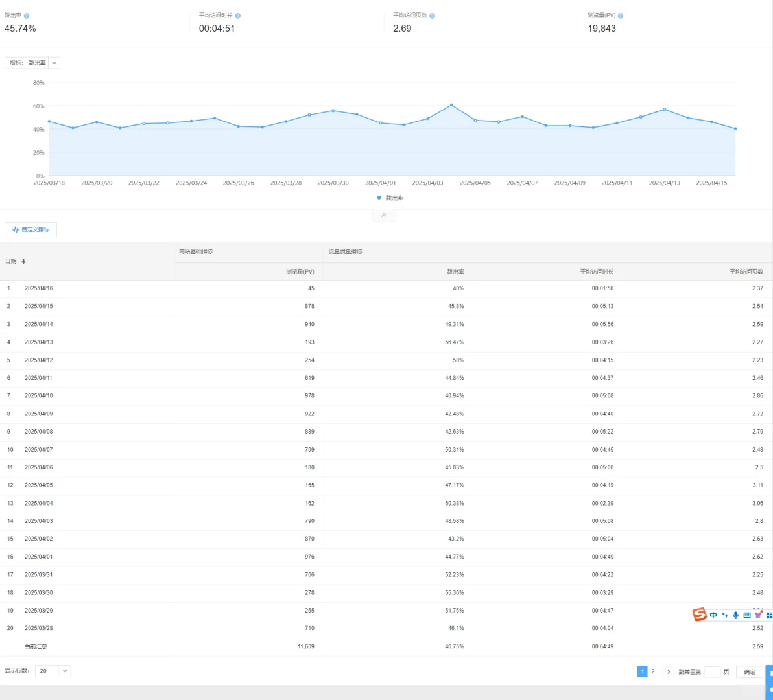Viewport: 773px width, 700px height.
Task: Click bounce rate value 60.38%
Action: click(x=454, y=503)
